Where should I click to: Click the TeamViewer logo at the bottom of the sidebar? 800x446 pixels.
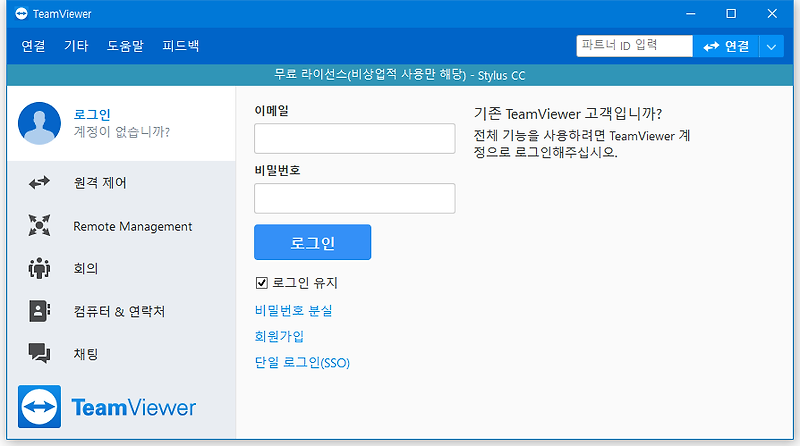tap(107, 407)
